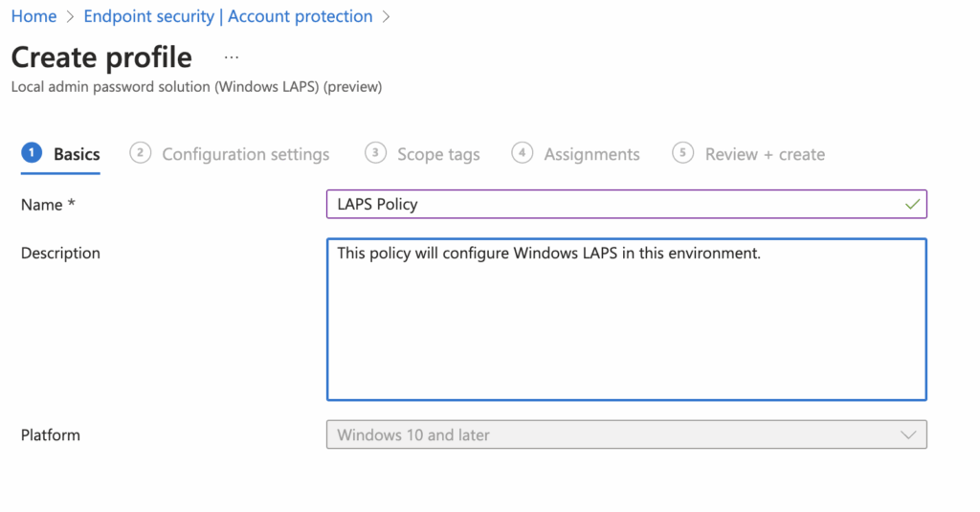Click the step 3 circle icon
The height and width of the screenshot is (512, 980).
point(376,153)
